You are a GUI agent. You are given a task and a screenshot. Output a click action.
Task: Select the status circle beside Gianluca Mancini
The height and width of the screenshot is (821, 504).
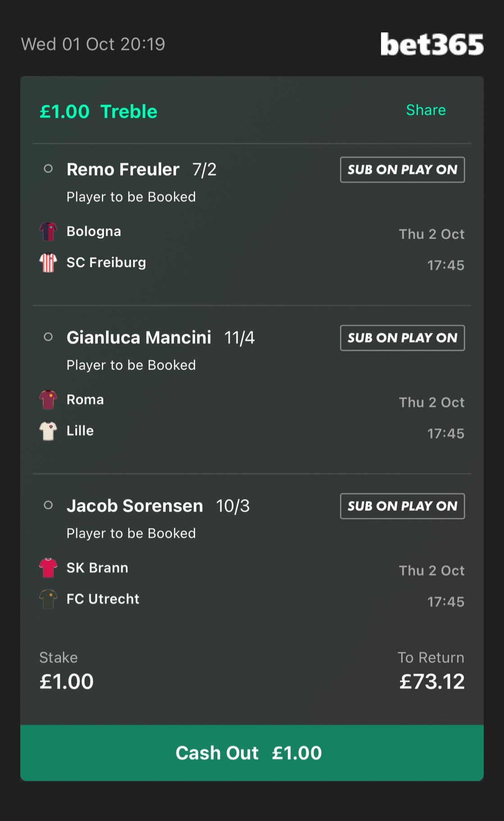(x=48, y=337)
